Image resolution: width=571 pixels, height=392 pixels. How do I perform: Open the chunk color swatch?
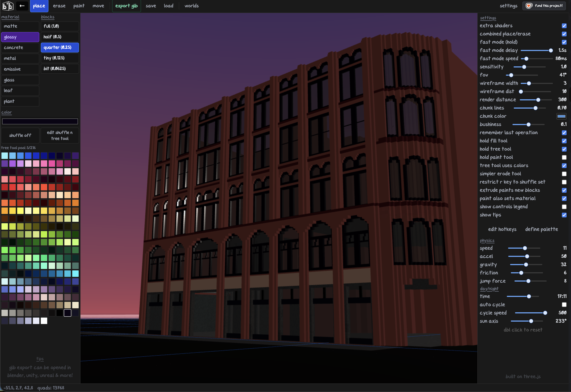(x=561, y=116)
